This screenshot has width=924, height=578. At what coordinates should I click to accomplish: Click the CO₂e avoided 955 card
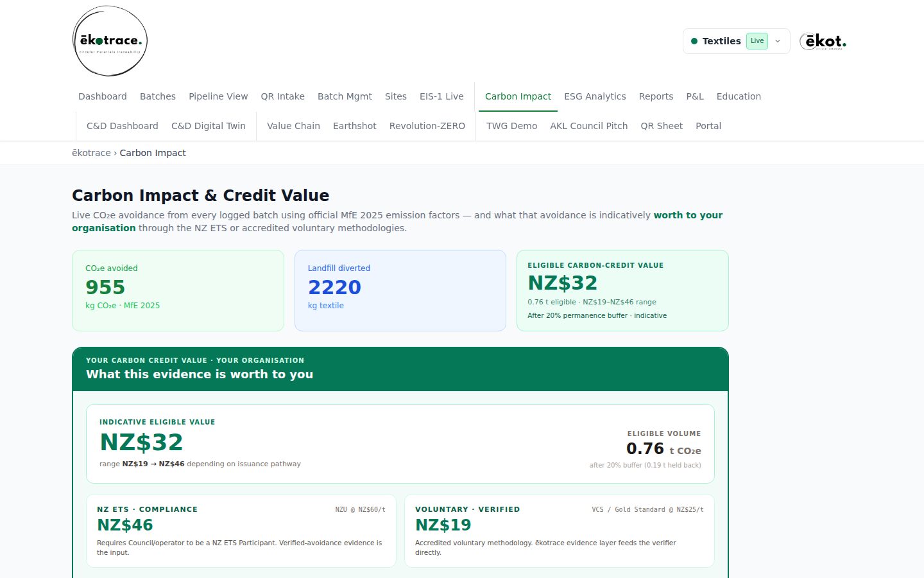[178, 290]
